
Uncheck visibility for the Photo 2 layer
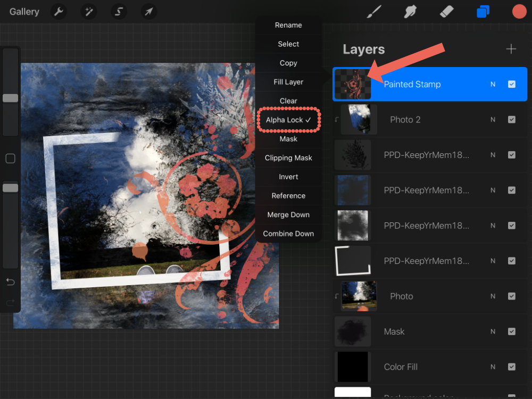512,119
